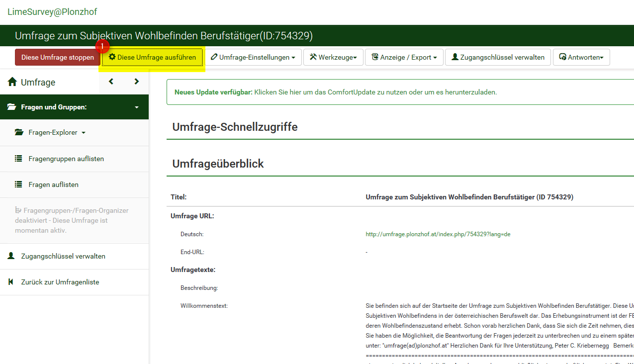This screenshot has width=634, height=364.
Task: Open the Werkzeuge dropdown menu
Action: (333, 57)
